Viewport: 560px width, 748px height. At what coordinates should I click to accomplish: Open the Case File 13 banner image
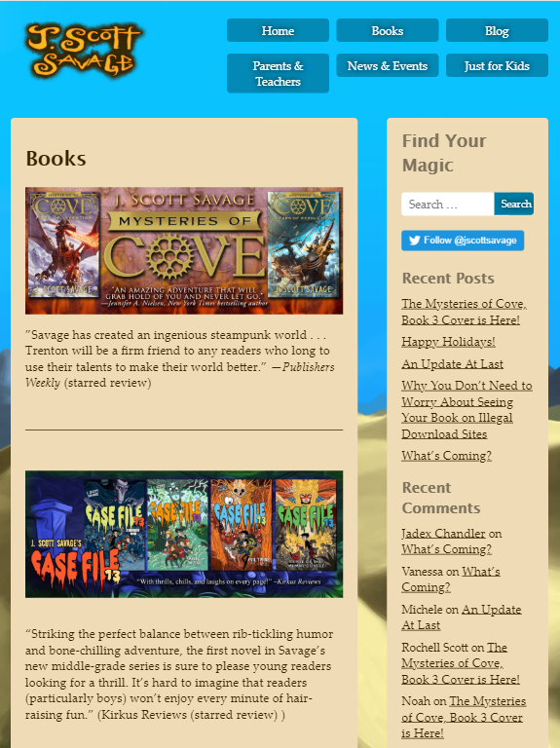click(x=184, y=534)
